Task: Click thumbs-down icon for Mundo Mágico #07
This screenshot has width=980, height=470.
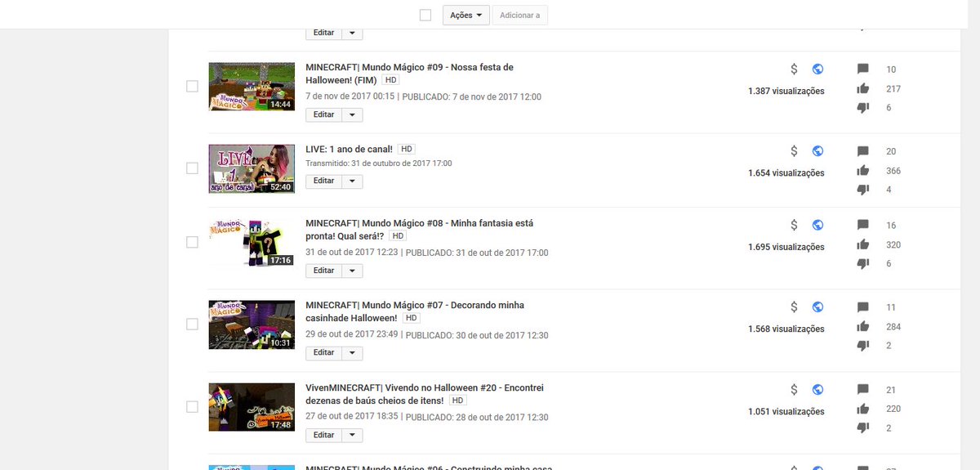Action: (862, 346)
